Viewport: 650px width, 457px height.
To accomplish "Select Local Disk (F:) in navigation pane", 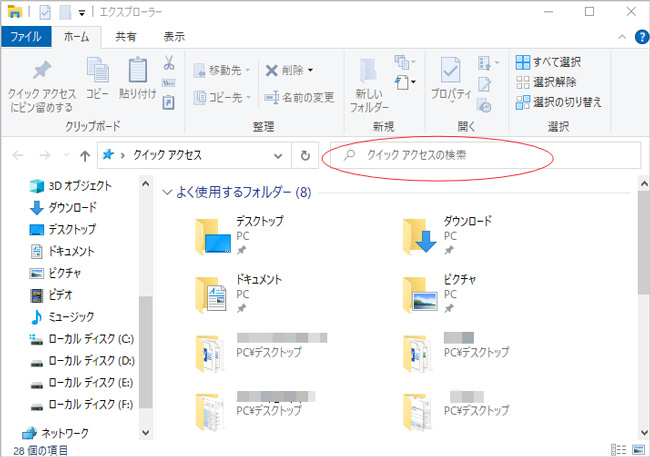I will click(x=81, y=404).
